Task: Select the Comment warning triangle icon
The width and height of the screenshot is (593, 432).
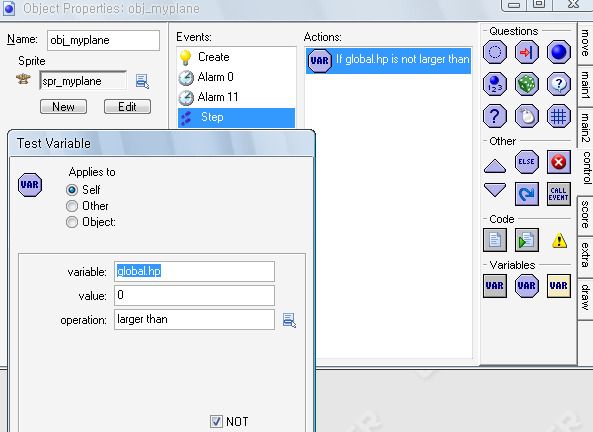Action: 559,241
